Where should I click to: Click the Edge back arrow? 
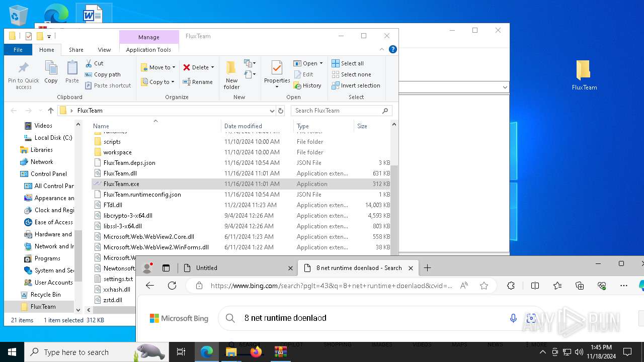[150, 286]
